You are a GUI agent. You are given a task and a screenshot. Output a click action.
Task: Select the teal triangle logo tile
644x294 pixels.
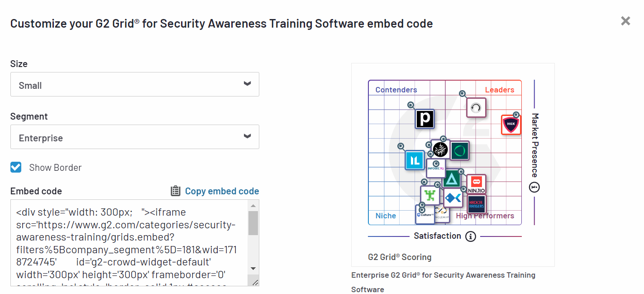pyautogui.click(x=452, y=179)
